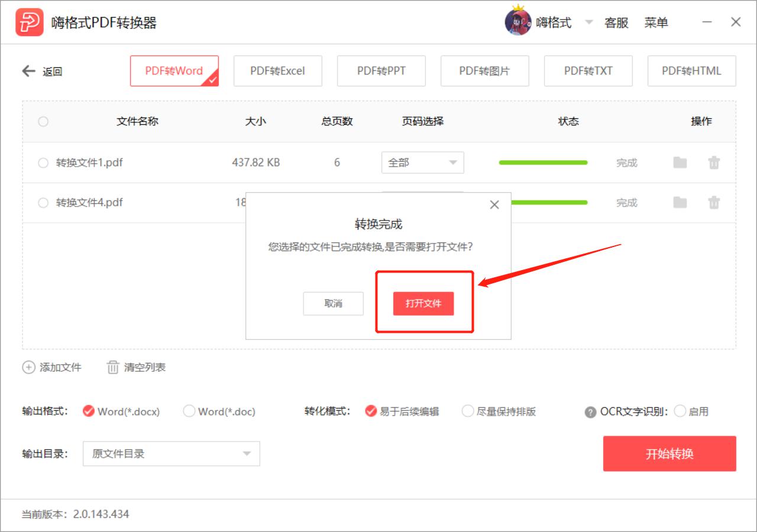Close the PDF converter window
Screen dimensions: 757x532
[x=736, y=22]
